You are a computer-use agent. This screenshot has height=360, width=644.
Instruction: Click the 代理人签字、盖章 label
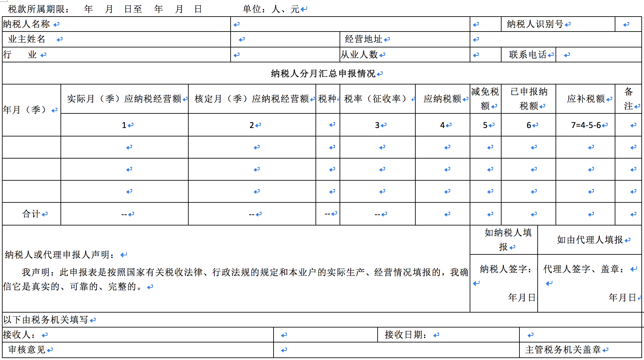[x=584, y=269]
